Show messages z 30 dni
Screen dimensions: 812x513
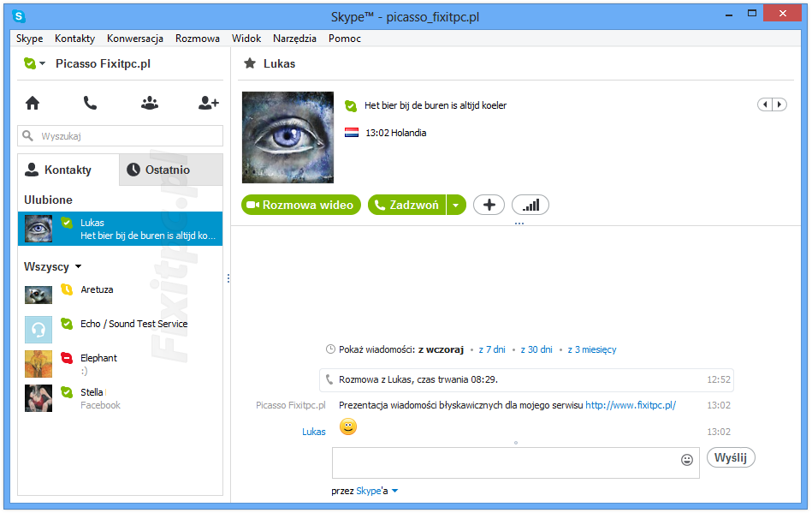[x=536, y=349]
